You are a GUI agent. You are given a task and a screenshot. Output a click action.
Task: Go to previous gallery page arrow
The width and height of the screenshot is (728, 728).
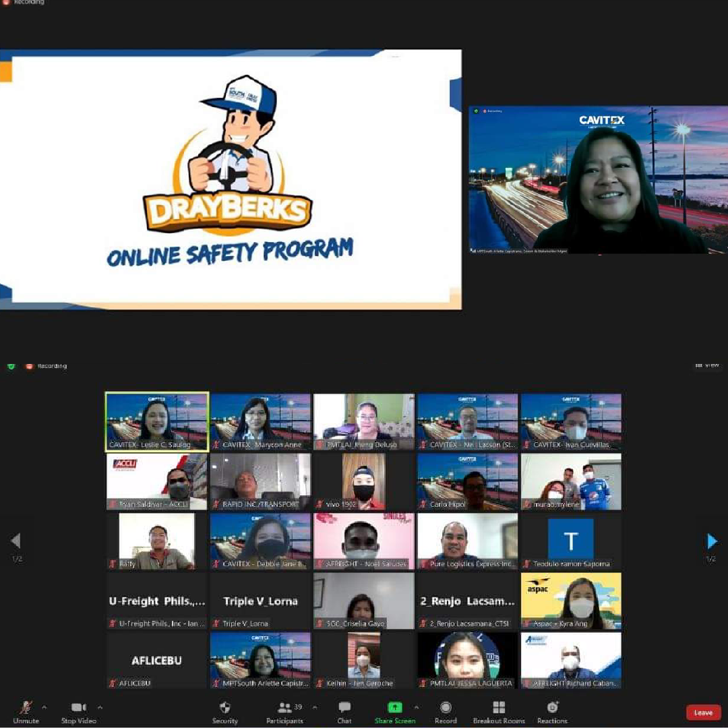[16, 541]
